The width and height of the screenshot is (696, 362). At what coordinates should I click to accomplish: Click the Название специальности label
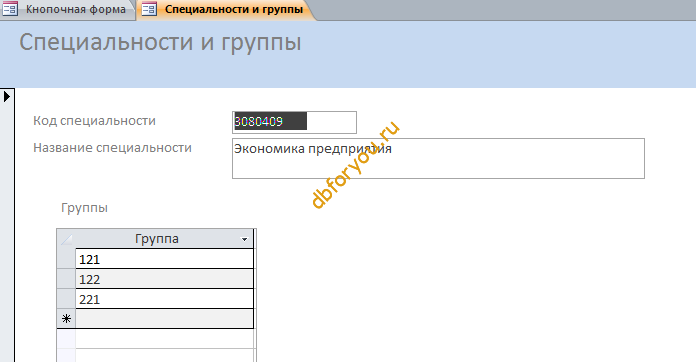(112, 148)
